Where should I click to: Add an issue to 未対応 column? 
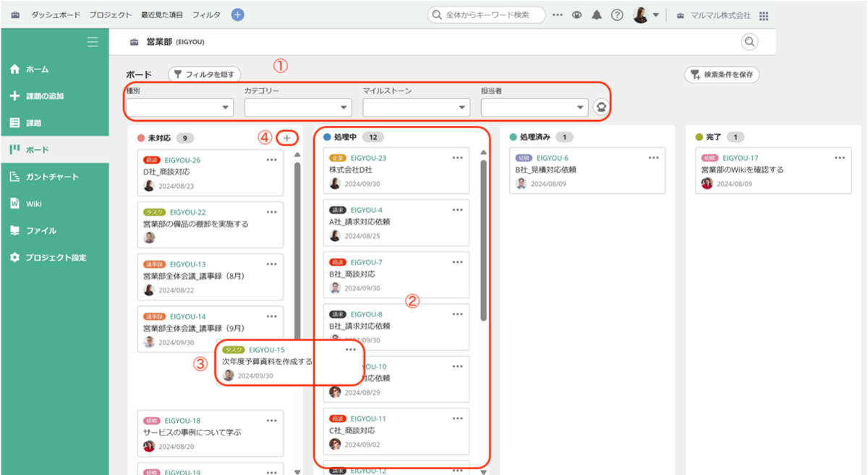pos(287,138)
